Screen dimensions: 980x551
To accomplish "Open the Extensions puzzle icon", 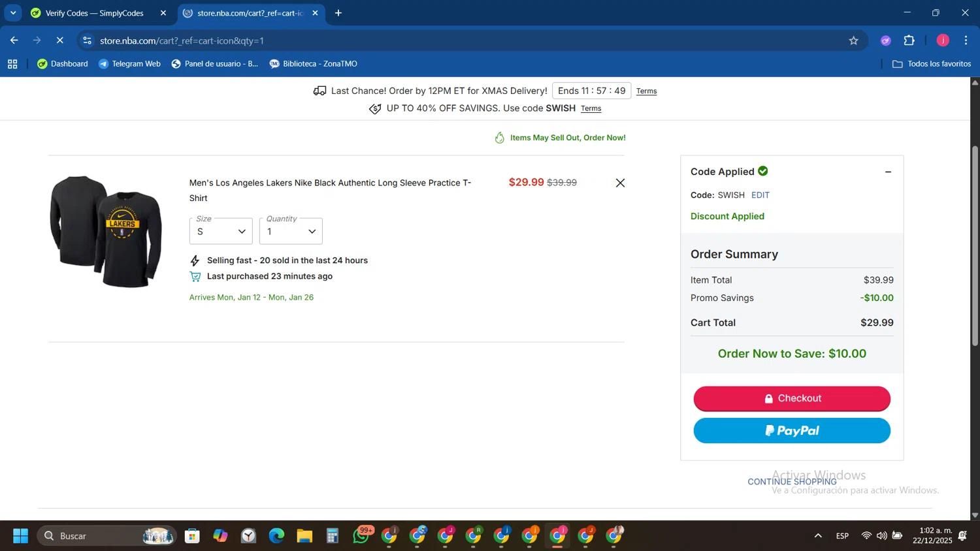I will point(909,40).
